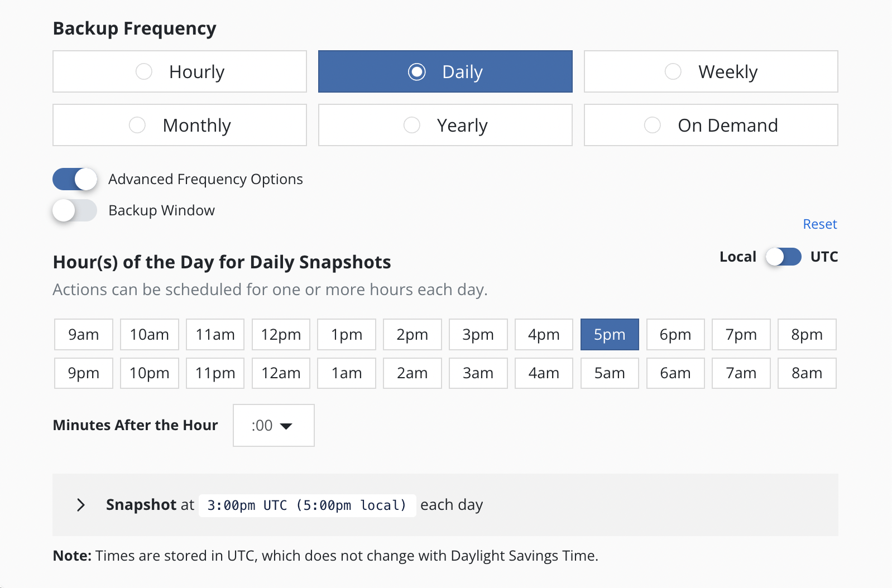Select the 9am hour slot
The image size is (892, 588).
click(x=84, y=335)
